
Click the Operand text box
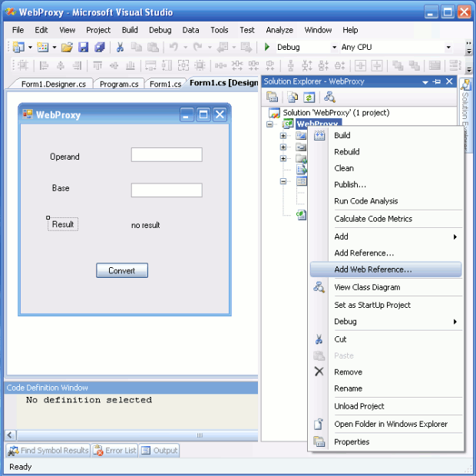167,155
